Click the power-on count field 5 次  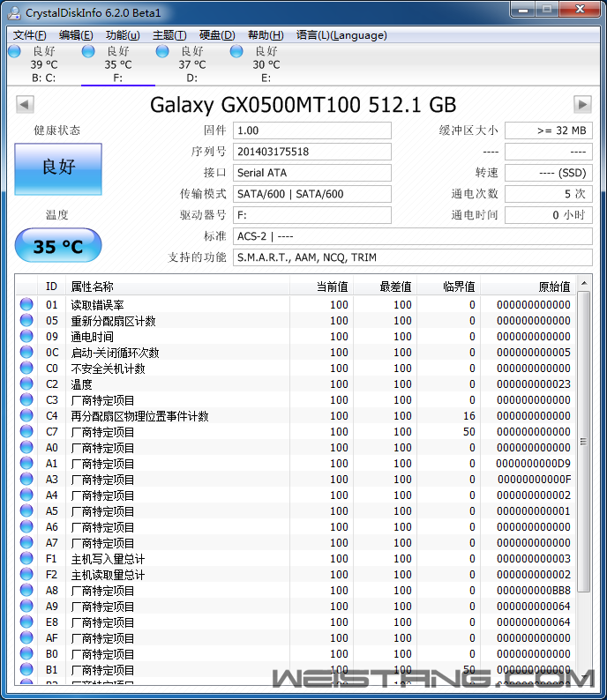point(549,194)
